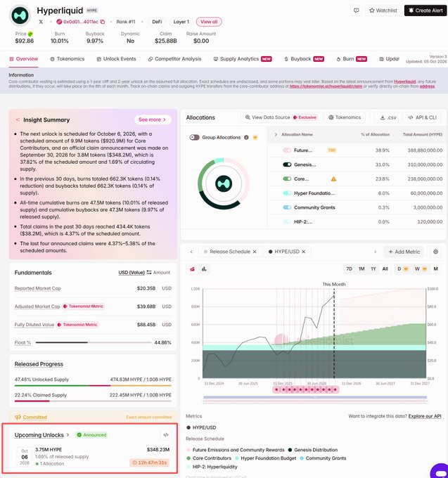Click the chart time range scrollbar
The width and height of the screenshot is (448, 478).
click(315, 398)
